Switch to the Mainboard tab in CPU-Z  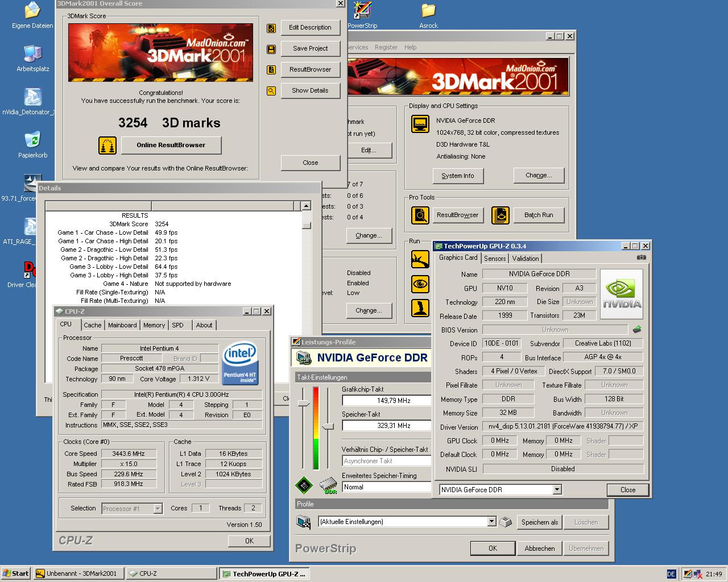122,325
